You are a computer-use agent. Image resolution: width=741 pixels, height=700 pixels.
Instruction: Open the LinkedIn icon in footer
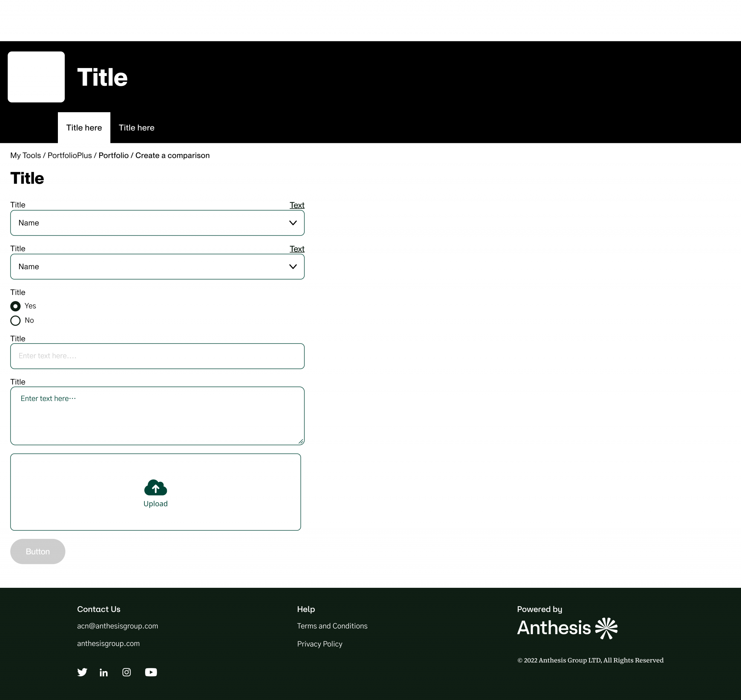click(x=104, y=672)
